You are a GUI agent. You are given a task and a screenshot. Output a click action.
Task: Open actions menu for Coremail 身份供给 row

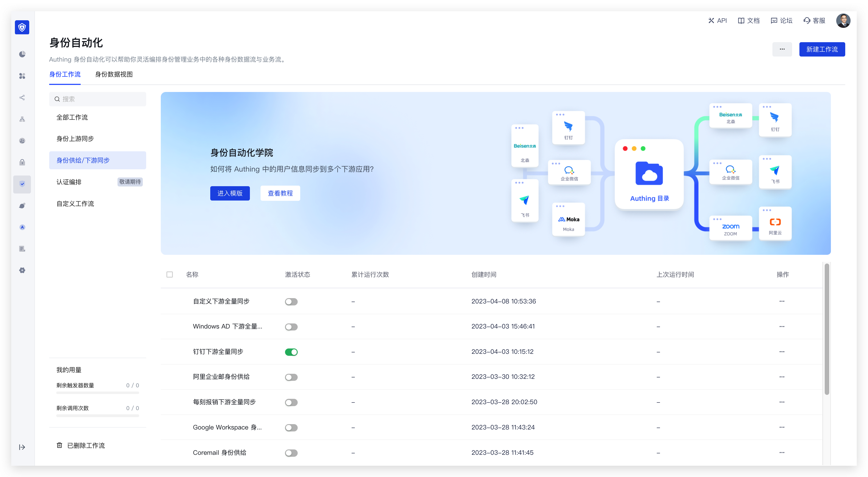click(x=782, y=453)
